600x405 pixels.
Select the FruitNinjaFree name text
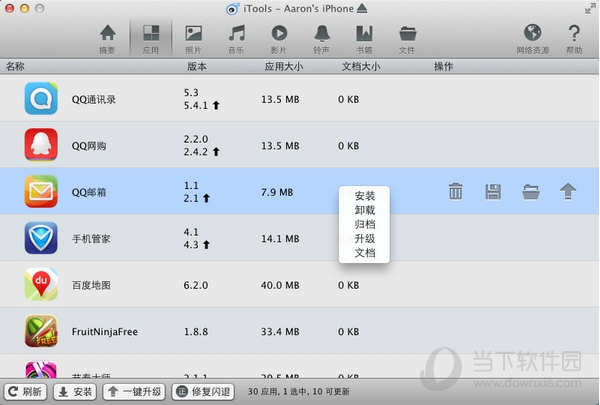pos(104,332)
